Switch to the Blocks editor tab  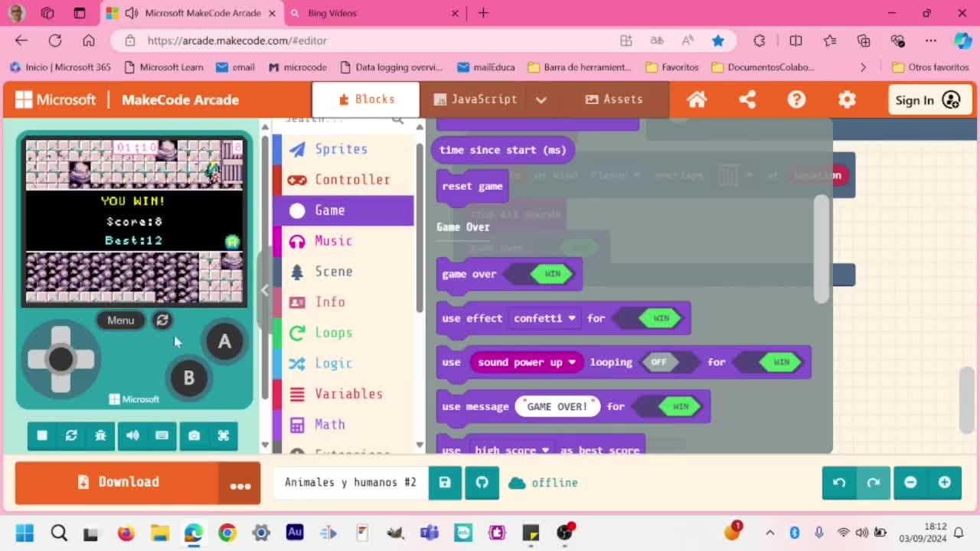[366, 99]
